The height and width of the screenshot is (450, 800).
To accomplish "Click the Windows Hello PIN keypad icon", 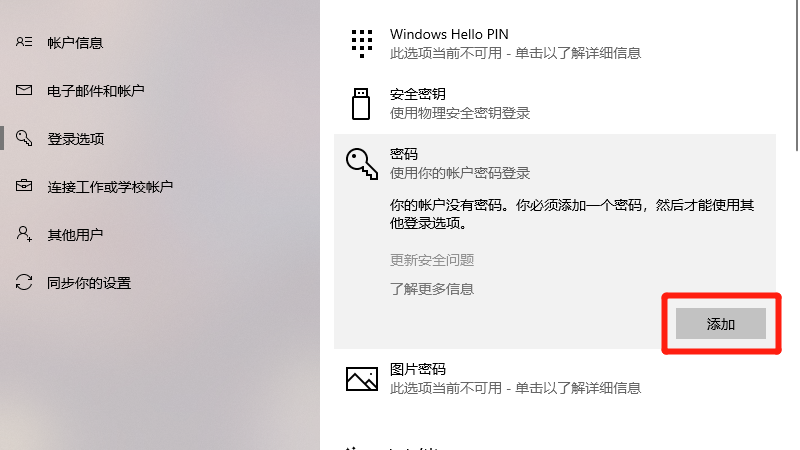I will [361, 43].
